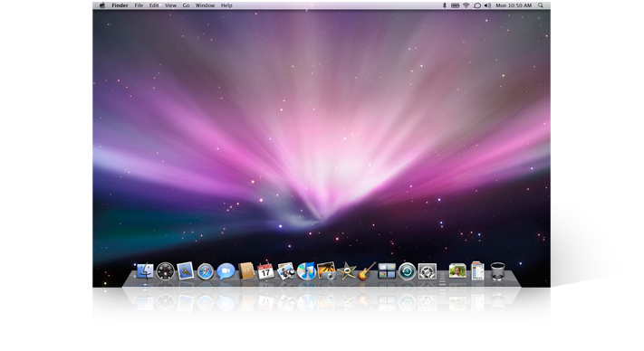Open the Mail app in the Dock
This screenshot has width=644, height=351.
(186, 271)
